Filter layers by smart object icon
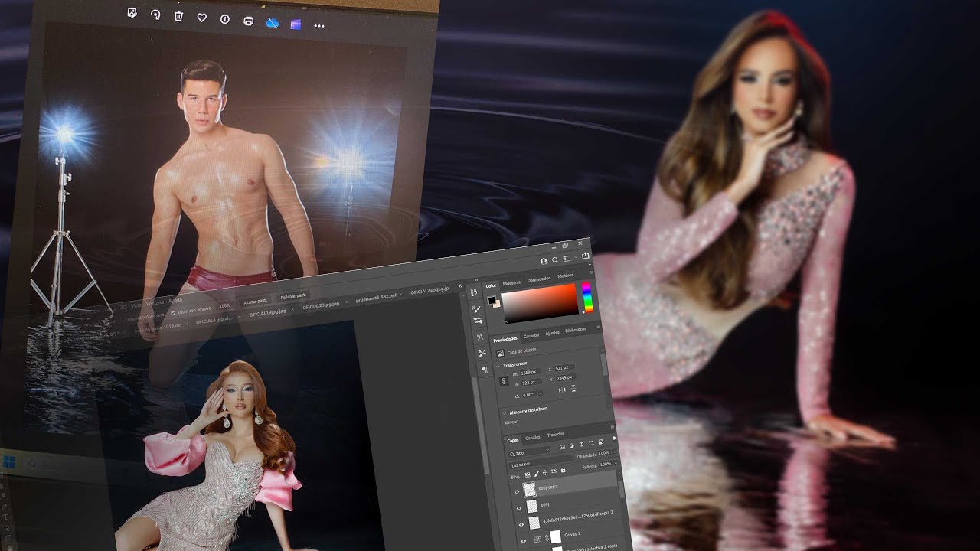This screenshot has width=980, height=551. [x=601, y=442]
